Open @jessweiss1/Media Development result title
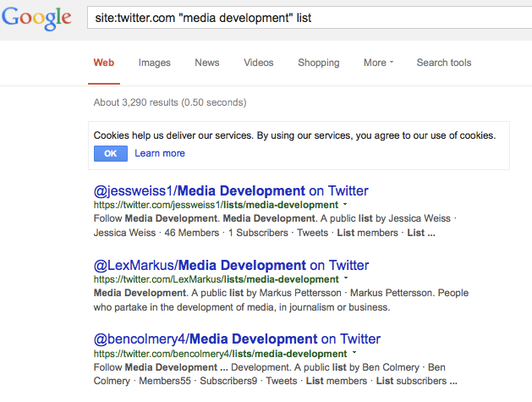 tap(231, 190)
